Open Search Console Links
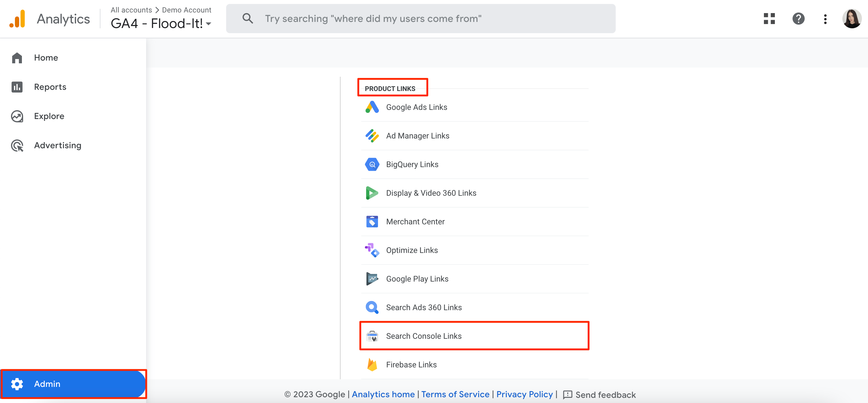868x403 pixels. 475,336
